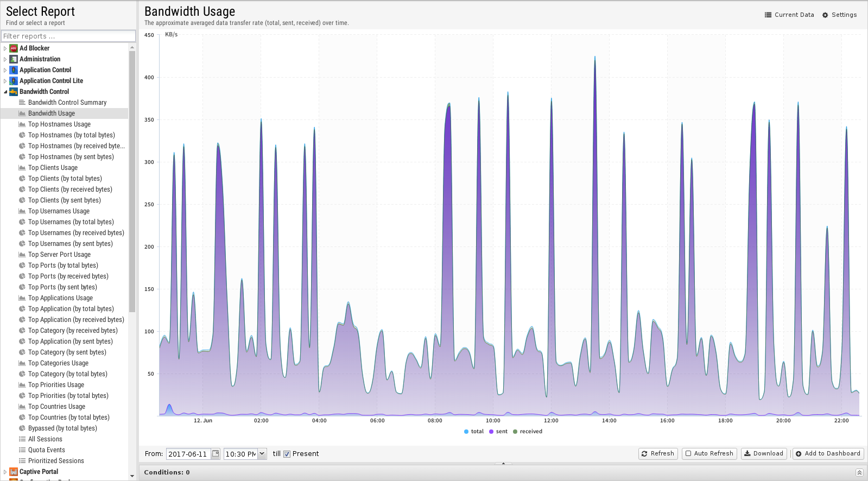This screenshot has width=868, height=481.
Task: Open the Top Hostnames Usage report
Action: (59, 124)
